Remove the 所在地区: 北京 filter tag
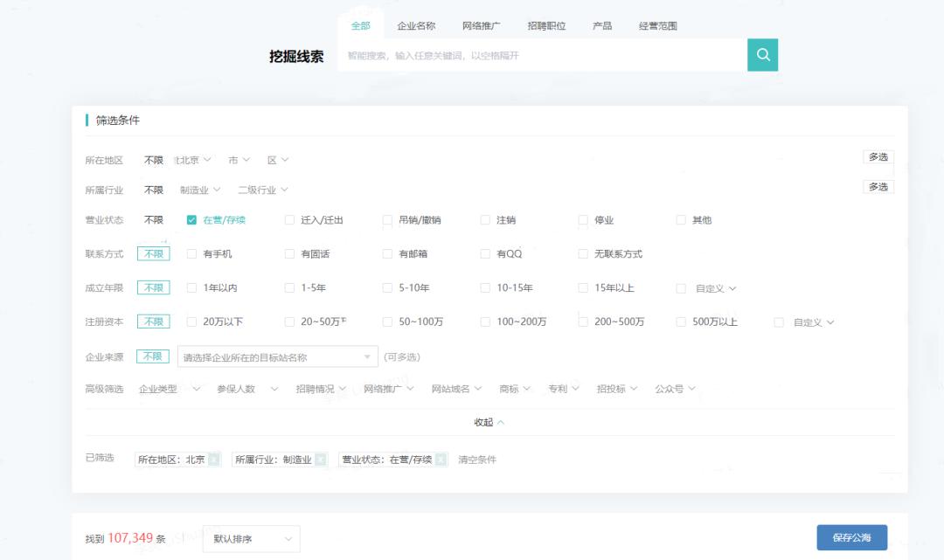The height and width of the screenshot is (560, 944). [x=214, y=460]
